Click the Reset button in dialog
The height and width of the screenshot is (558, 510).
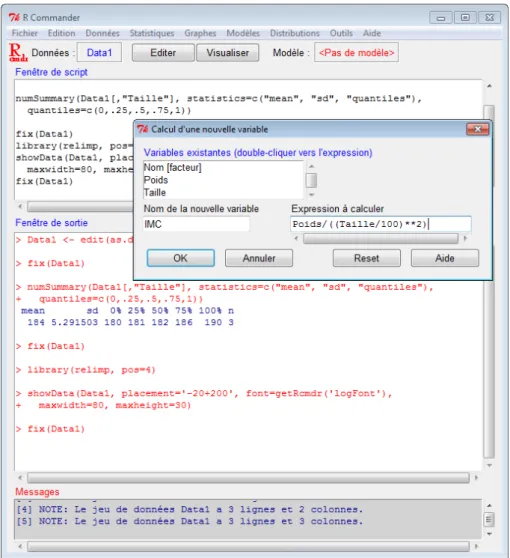coord(367,258)
